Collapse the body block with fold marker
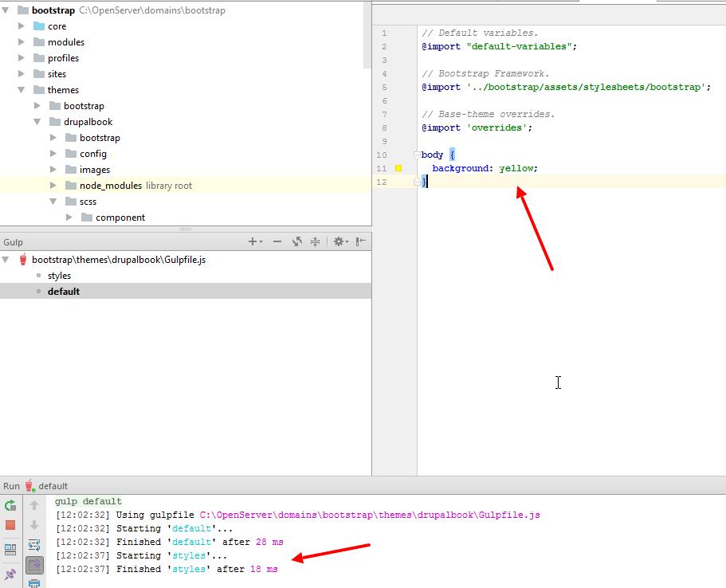Screen dimensions: 726x588 click(416, 155)
